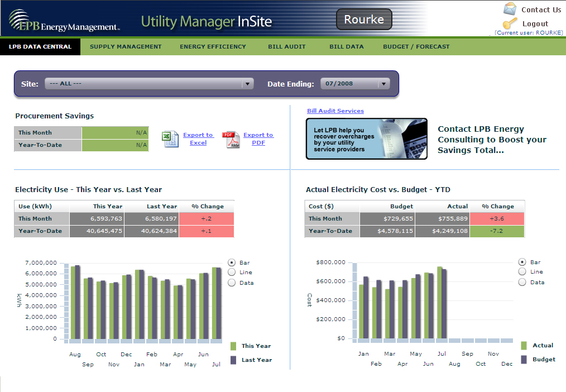Click the Budget purple legend swatch
The height and width of the screenshot is (392, 566).
[x=524, y=359]
